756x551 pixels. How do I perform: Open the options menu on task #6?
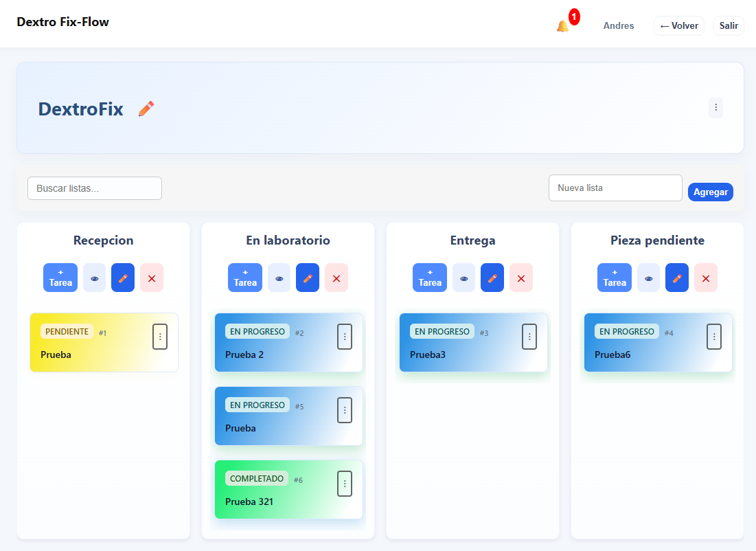[x=345, y=484]
